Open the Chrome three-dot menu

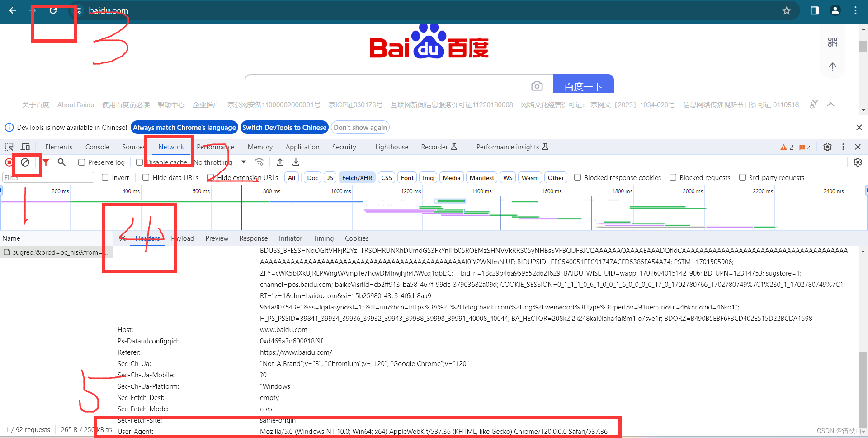(855, 10)
